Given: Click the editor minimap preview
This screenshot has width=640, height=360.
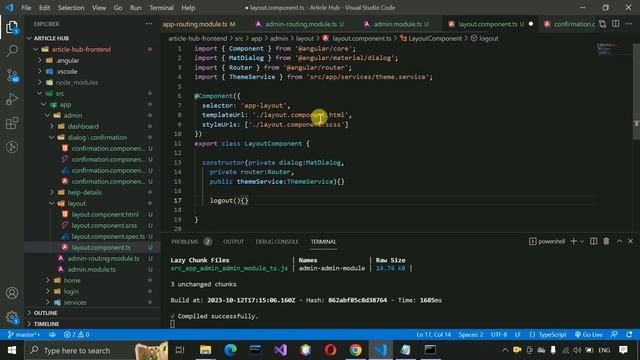Looking at the screenshot, I should [x=612, y=48].
